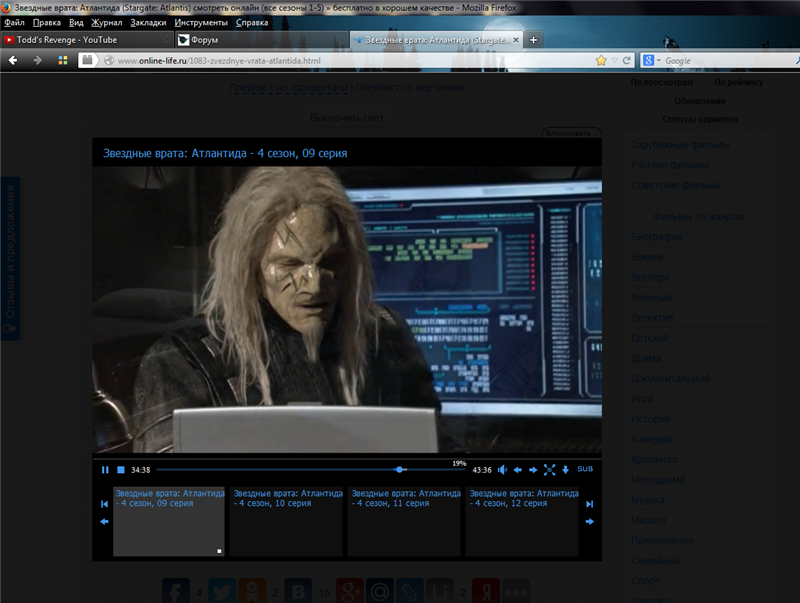This screenshot has height=603, width=800.
Task: Close the Звездные врата: Атлантида tab
Action: pos(516,40)
